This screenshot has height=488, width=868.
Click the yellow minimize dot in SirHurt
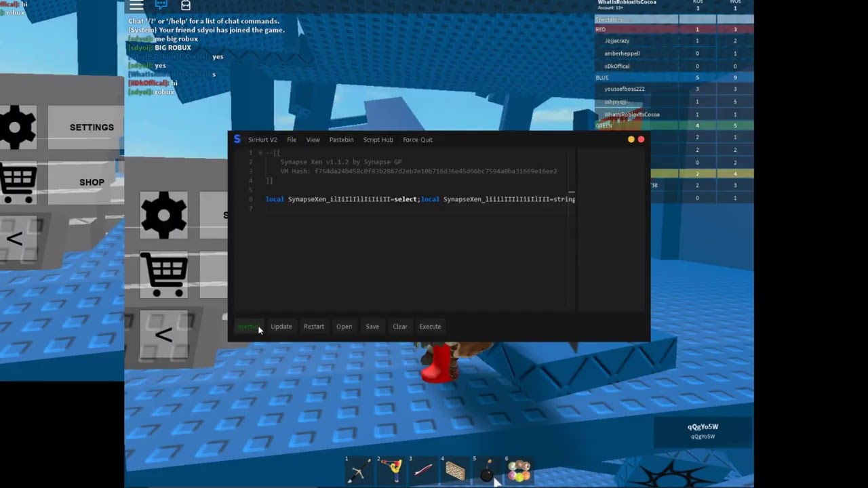631,139
